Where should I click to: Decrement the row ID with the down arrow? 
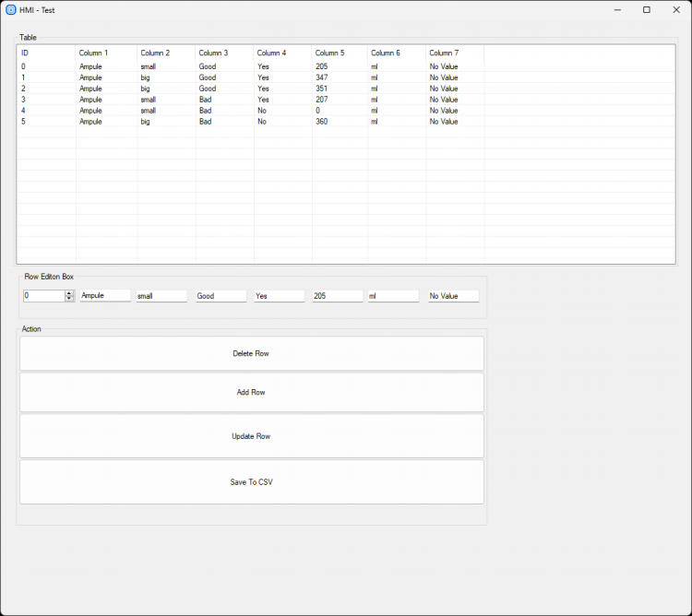[x=69, y=299]
